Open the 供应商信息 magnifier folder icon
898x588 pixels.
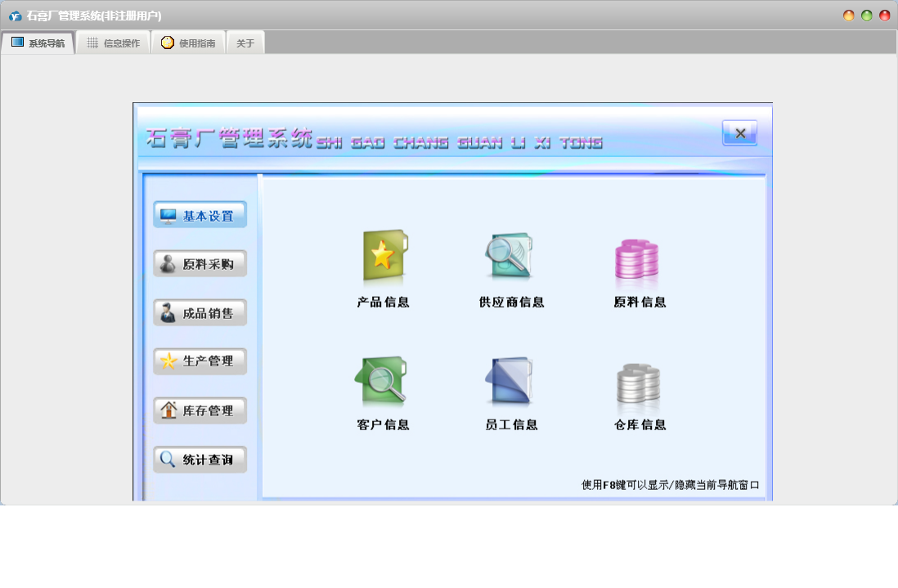pyautogui.click(x=510, y=256)
